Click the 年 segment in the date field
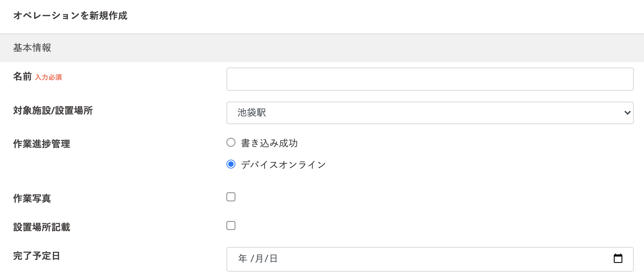 (243, 259)
